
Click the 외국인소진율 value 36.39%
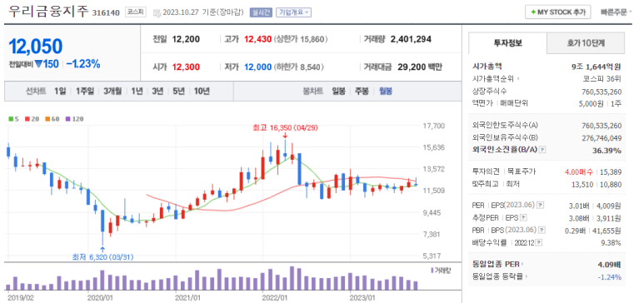pos(607,151)
